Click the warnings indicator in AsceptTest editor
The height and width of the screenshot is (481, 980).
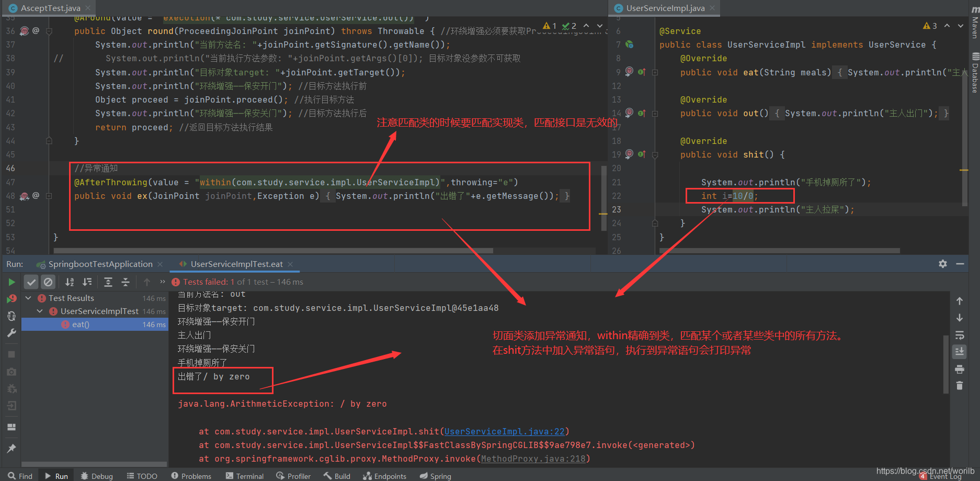(550, 26)
